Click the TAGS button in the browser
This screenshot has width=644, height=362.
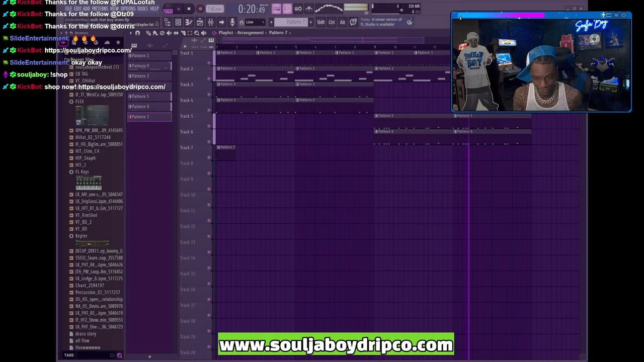[x=69, y=355]
